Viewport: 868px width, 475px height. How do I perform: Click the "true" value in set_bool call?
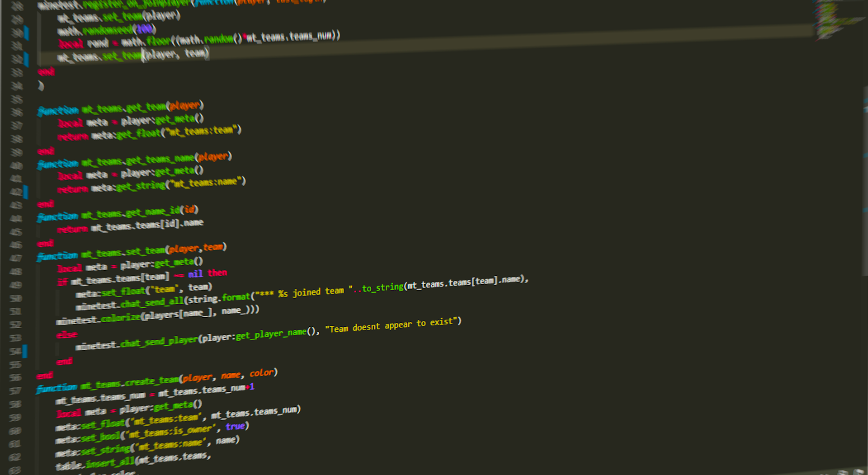(x=235, y=426)
